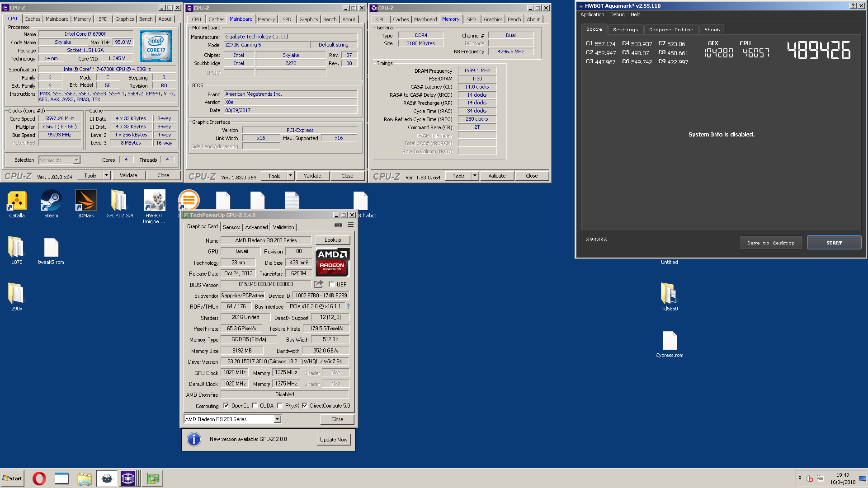
Task: Click Update Now for GPU-Z
Action: point(334,439)
